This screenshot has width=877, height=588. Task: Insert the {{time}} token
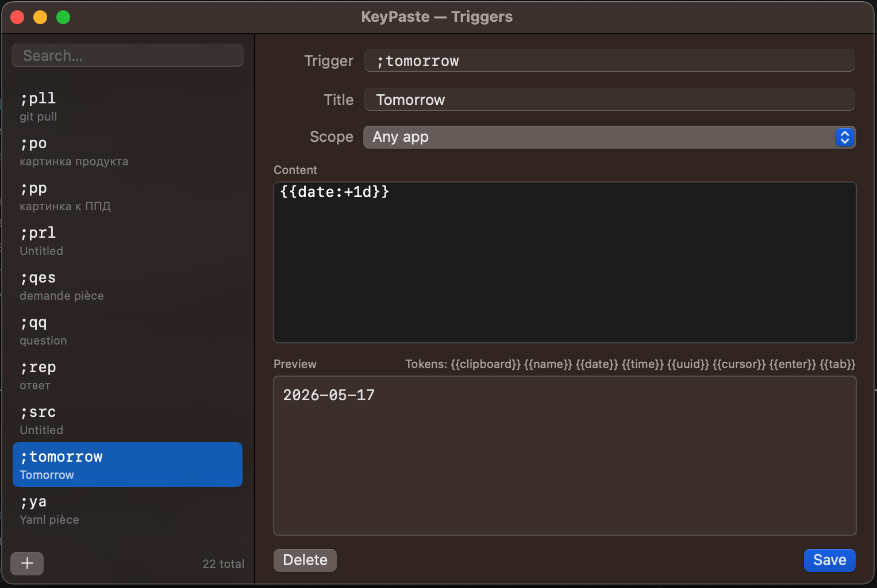[643, 364]
